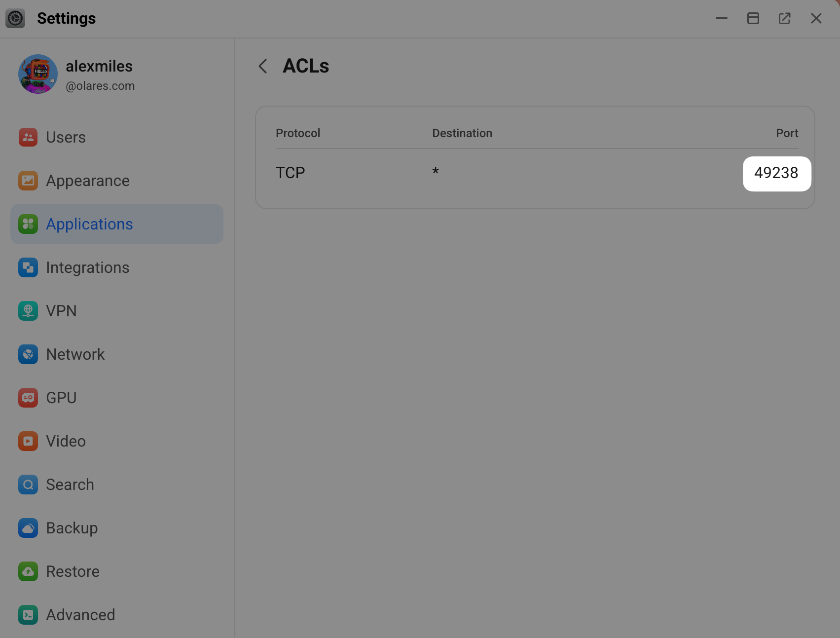Open Settings window in new window
This screenshot has height=638, width=840.
pyautogui.click(x=784, y=18)
